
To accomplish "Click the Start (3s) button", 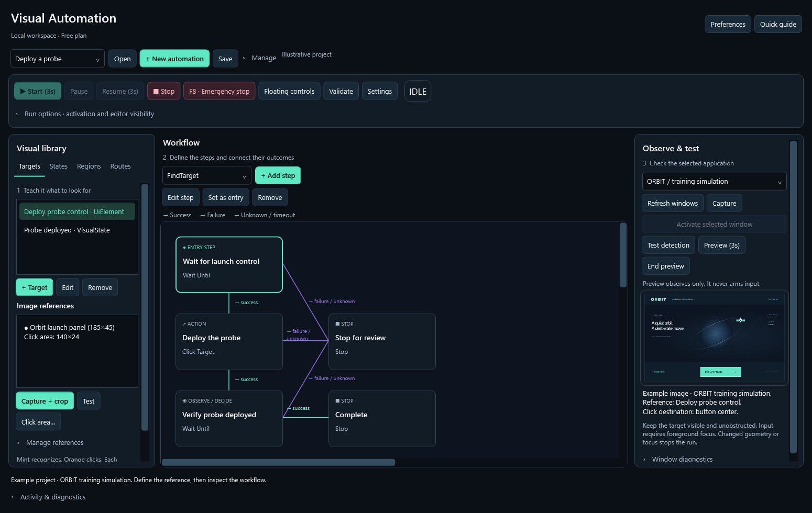I will (x=38, y=91).
